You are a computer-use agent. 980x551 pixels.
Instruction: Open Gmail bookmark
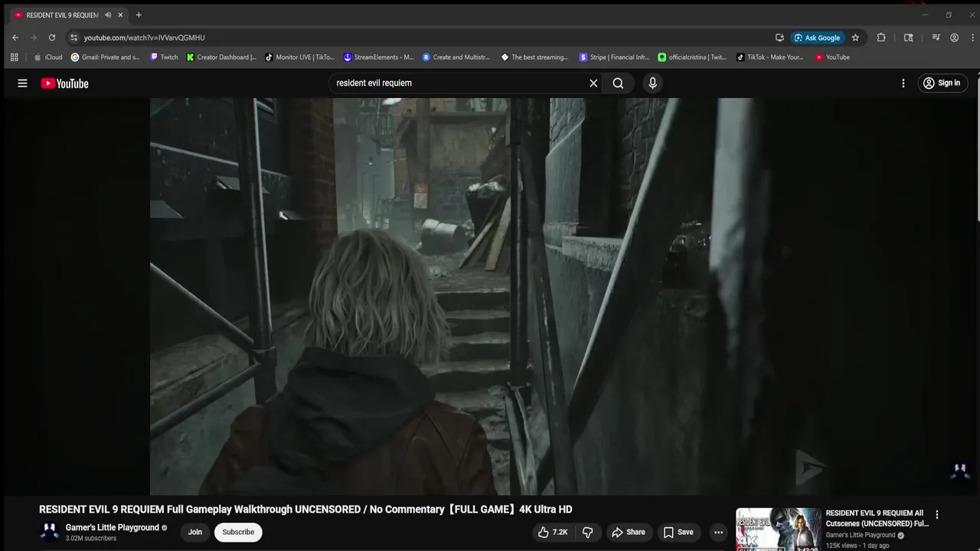(x=106, y=57)
